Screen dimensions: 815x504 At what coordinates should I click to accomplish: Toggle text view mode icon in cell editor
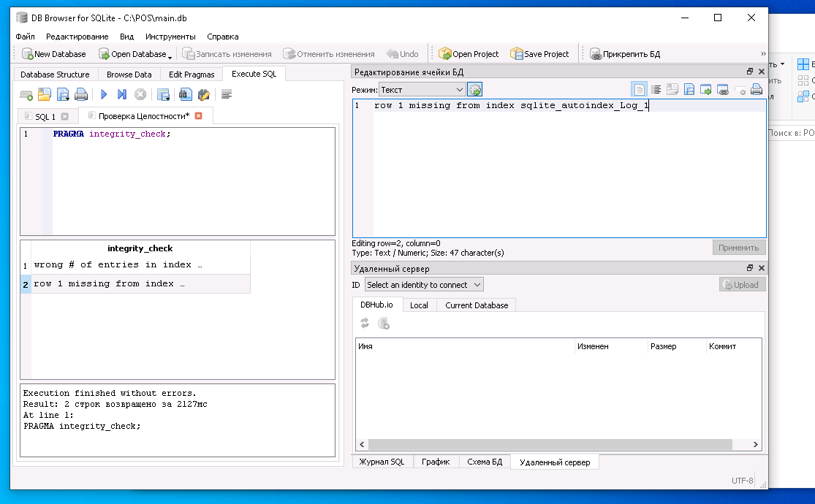click(x=640, y=90)
